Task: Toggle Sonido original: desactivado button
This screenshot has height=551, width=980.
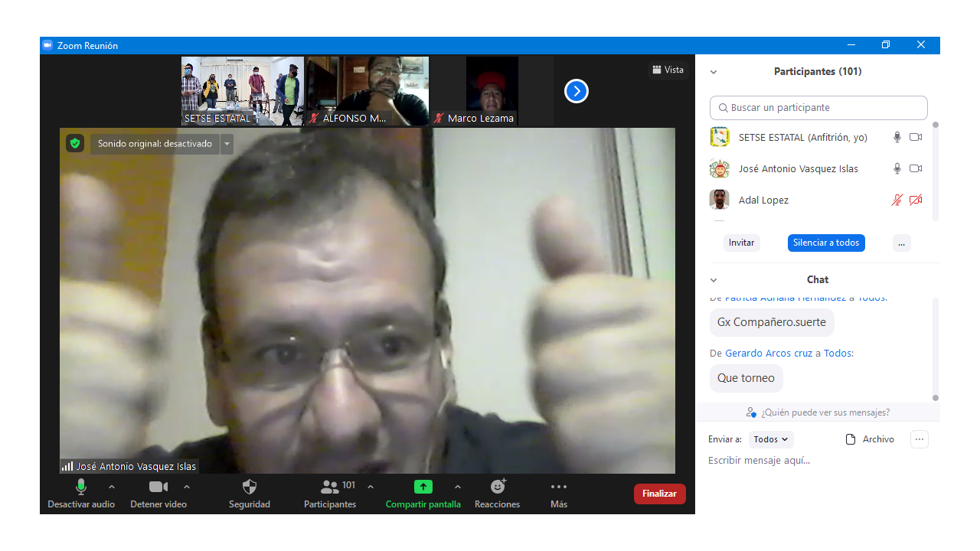Action: [155, 144]
